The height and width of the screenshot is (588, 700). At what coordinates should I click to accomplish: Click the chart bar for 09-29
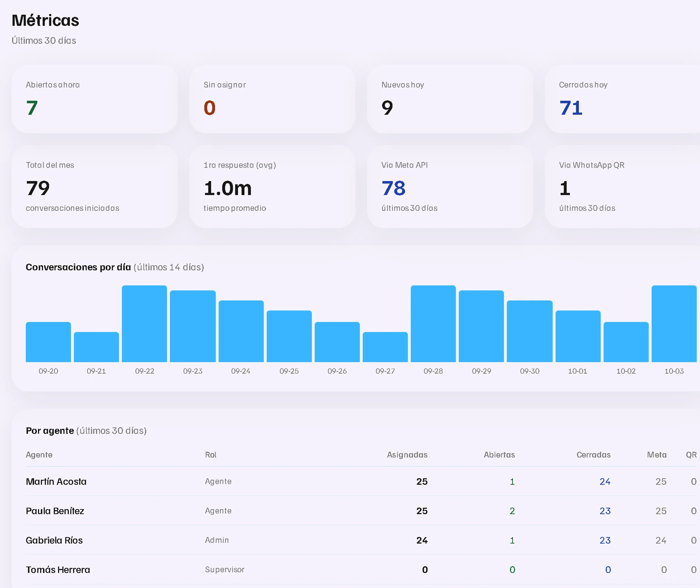click(481, 326)
